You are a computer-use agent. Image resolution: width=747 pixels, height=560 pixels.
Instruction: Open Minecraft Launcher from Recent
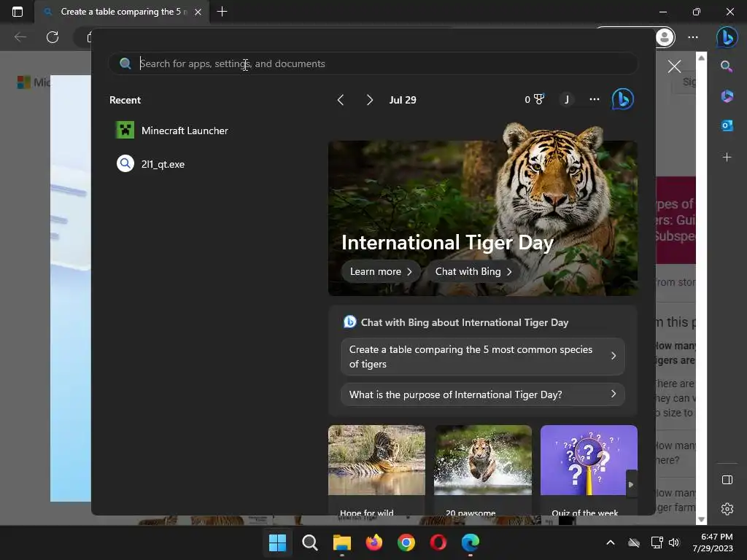pos(172,131)
